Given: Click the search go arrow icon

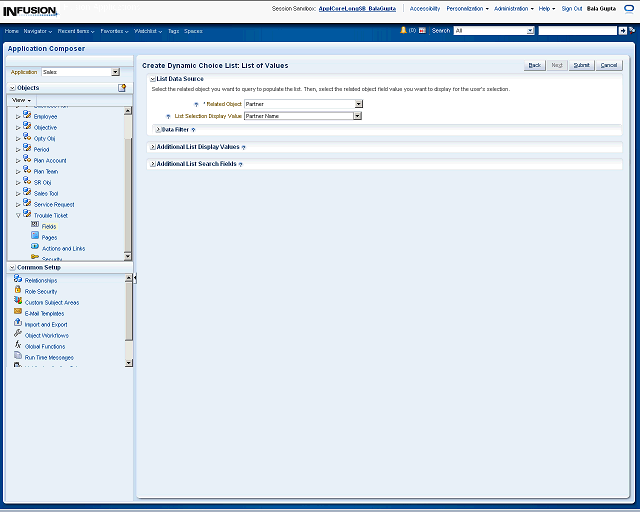Looking at the screenshot, I should 623,31.
